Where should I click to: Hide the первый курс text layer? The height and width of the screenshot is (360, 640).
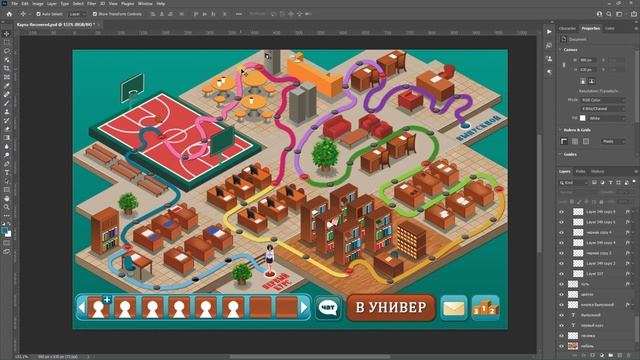click(562, 325)
